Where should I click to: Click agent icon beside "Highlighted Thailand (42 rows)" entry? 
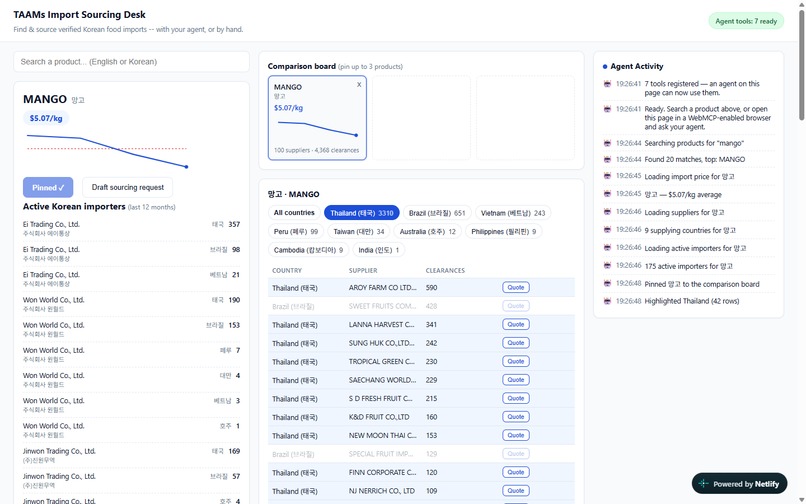click(x=607, y=301)
